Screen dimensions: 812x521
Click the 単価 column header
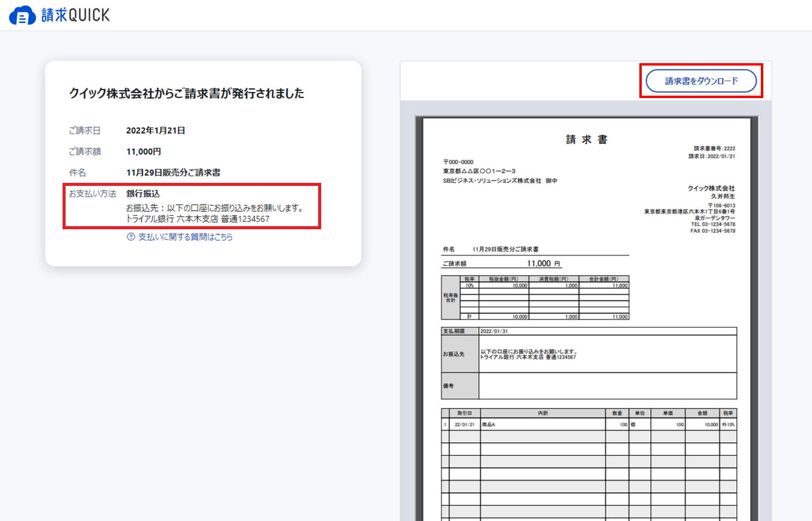[x=668, y=414]
